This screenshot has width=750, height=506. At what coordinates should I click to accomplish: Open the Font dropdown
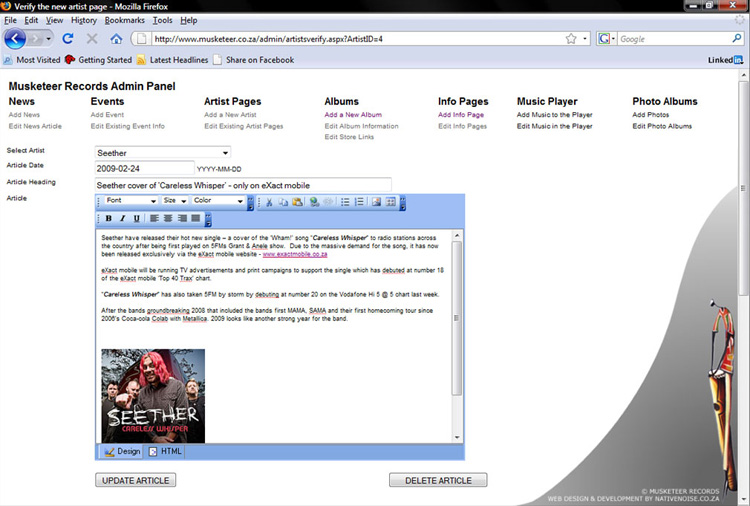[131, 201]
